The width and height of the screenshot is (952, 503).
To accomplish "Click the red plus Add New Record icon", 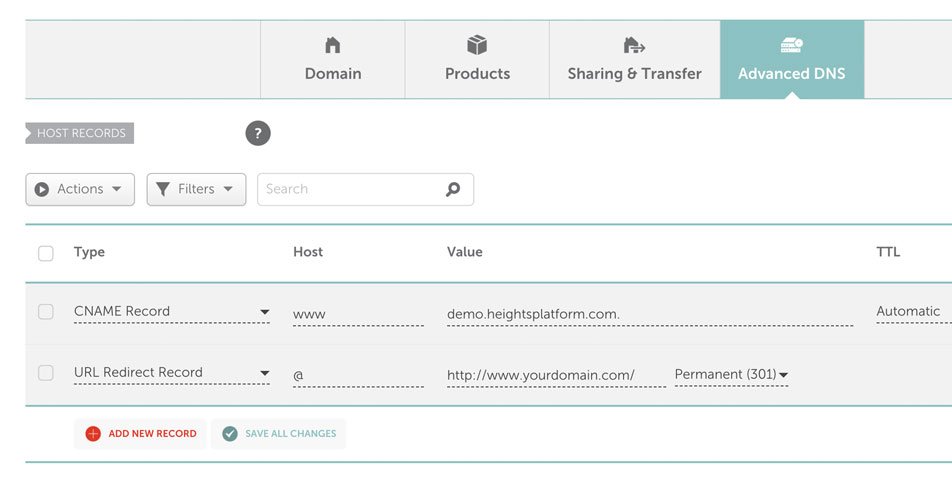I will 93,433.
